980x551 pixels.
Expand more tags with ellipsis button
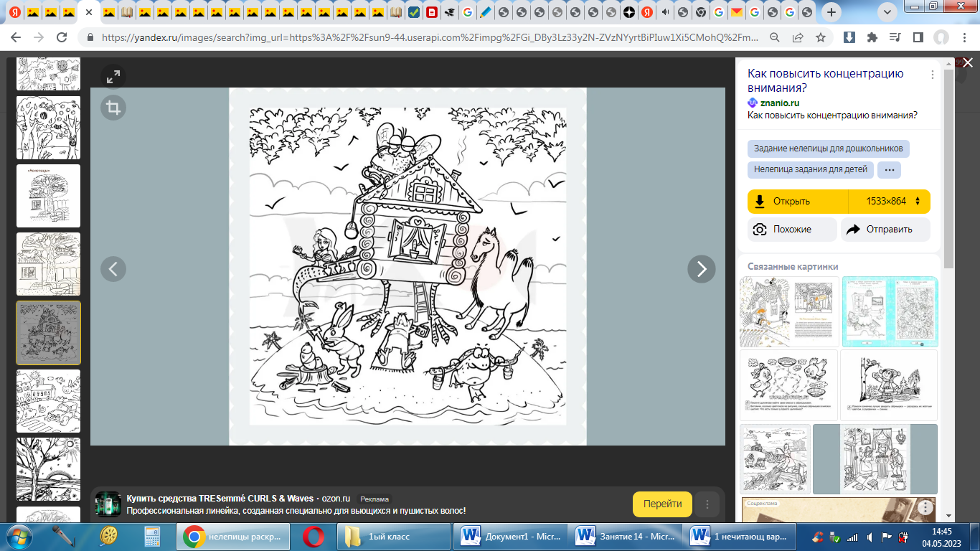pyautogui.click(x=889, y=170)
